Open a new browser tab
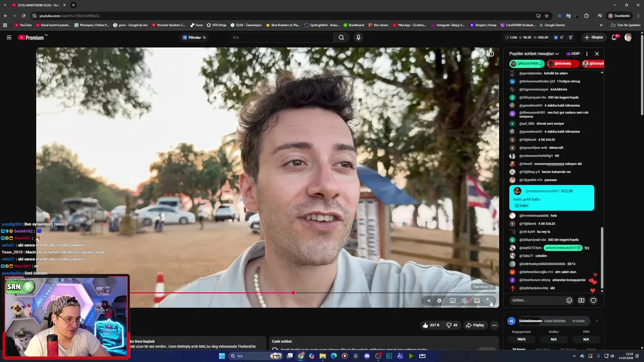The width and height of the screenshot is (644, 362). click(73, 5)
